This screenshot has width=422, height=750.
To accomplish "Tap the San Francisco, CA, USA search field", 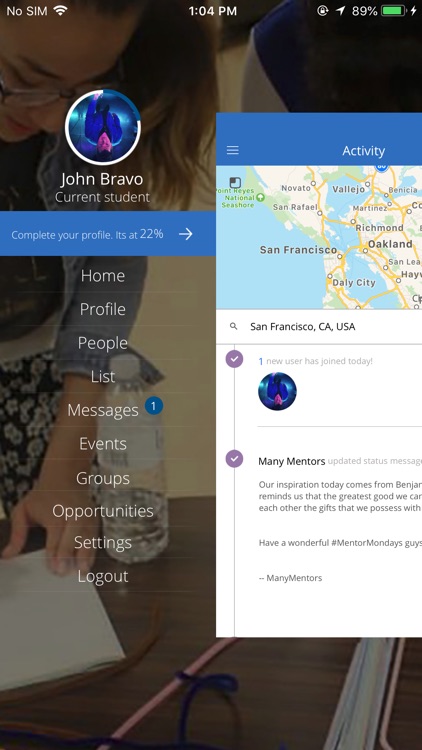I will tap(319, 327).
